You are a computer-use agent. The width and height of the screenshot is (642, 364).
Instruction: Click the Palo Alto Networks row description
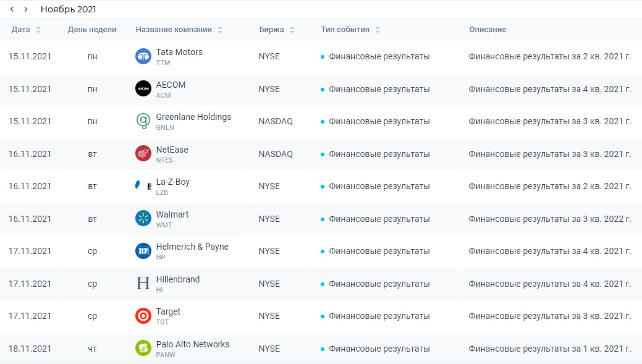(549, 349)
